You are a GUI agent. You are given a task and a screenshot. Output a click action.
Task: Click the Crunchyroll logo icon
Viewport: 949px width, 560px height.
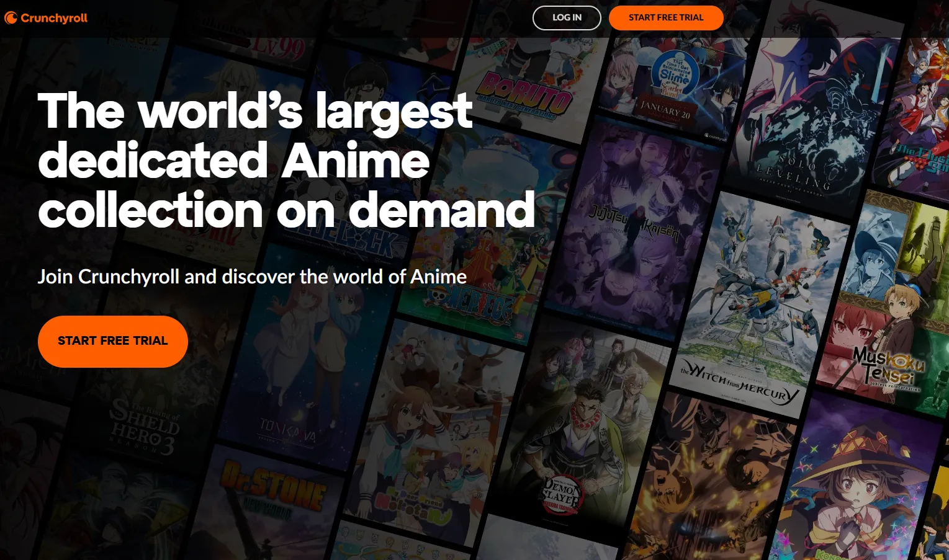pyautogui.click(x=11, y=18)
